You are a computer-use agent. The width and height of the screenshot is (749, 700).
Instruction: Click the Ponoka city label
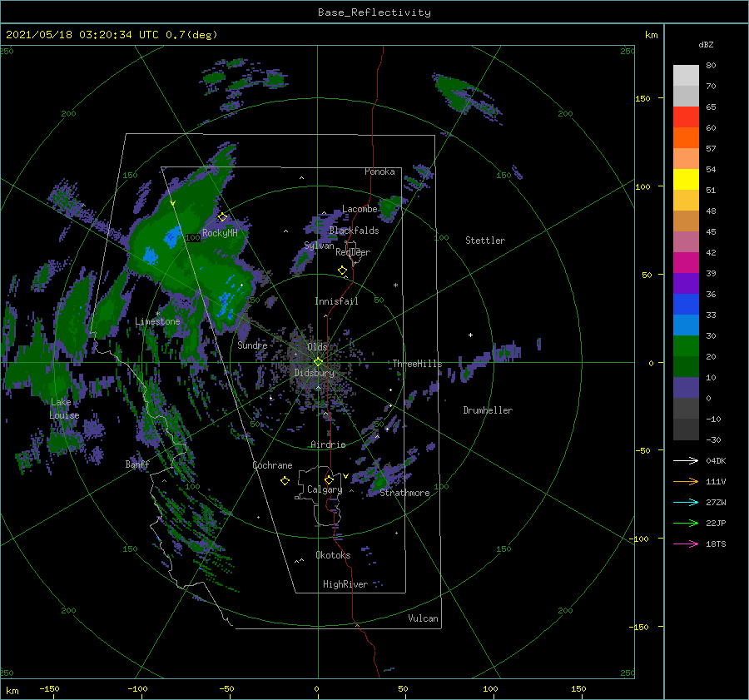[x=379, y=171]
